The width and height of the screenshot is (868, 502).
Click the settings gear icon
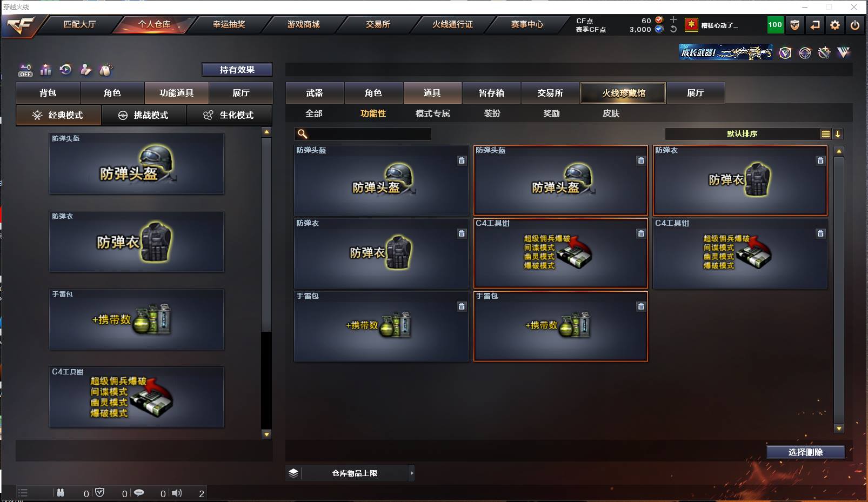tap(835, 25)
